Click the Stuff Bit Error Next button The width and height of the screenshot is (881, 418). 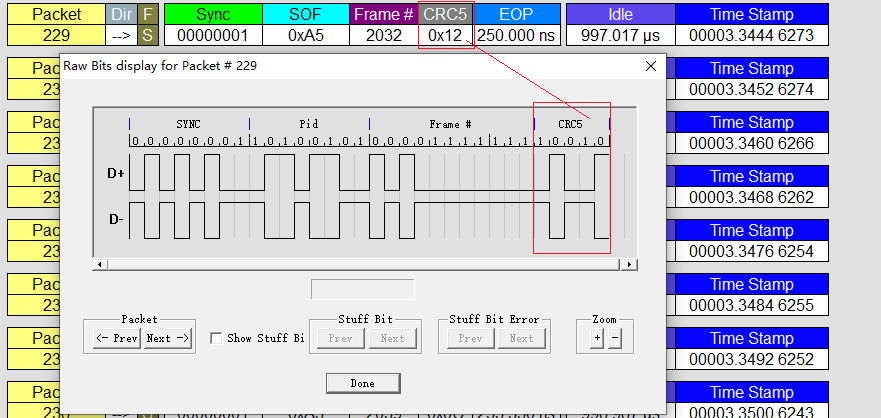tap(521, 338)
